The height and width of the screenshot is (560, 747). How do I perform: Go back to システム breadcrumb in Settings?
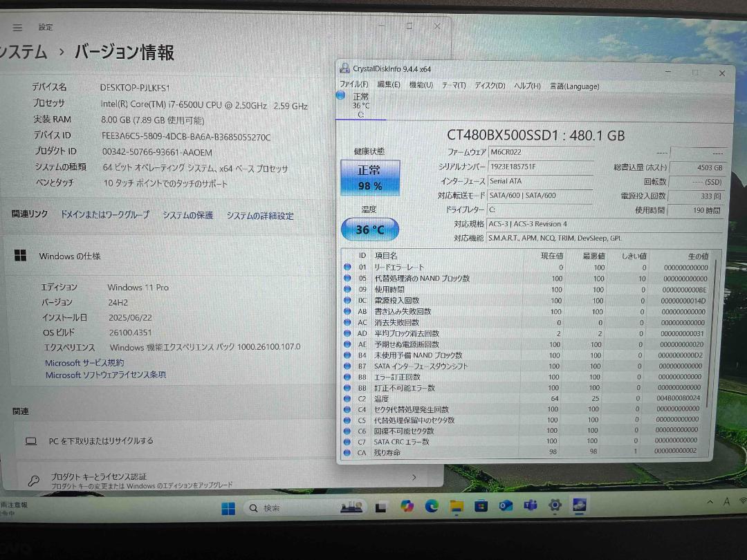[24, 51]
